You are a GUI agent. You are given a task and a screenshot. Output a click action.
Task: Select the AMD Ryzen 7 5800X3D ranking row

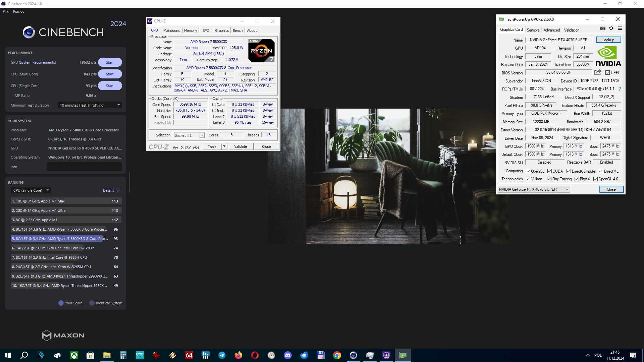[x=66, y=239]
